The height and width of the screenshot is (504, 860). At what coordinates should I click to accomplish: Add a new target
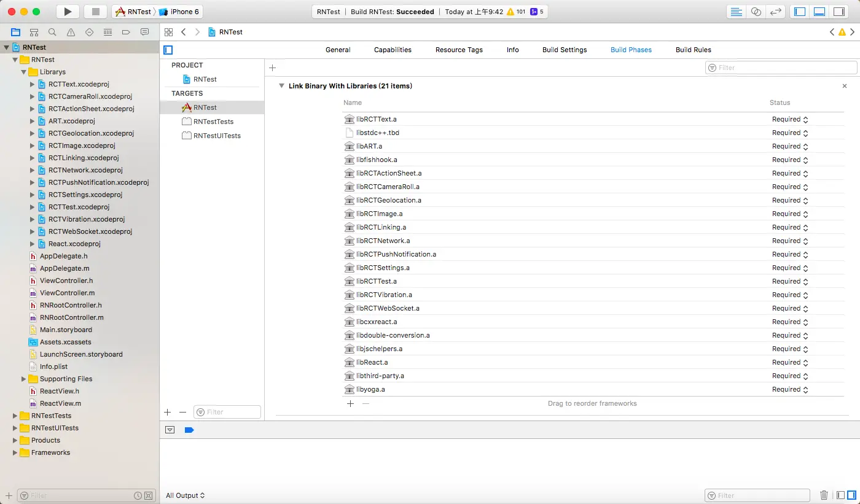click(x=167, y=412)
